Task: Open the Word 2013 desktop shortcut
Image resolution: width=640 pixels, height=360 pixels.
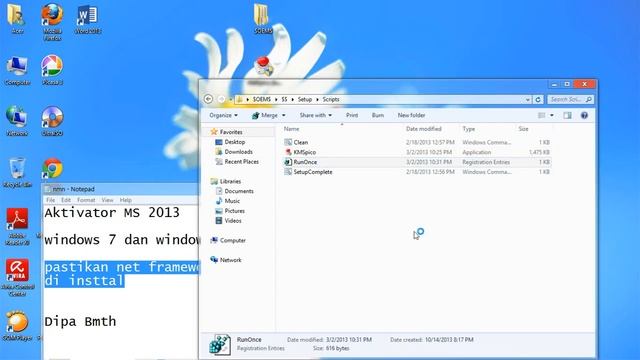Action: point(87,18)
